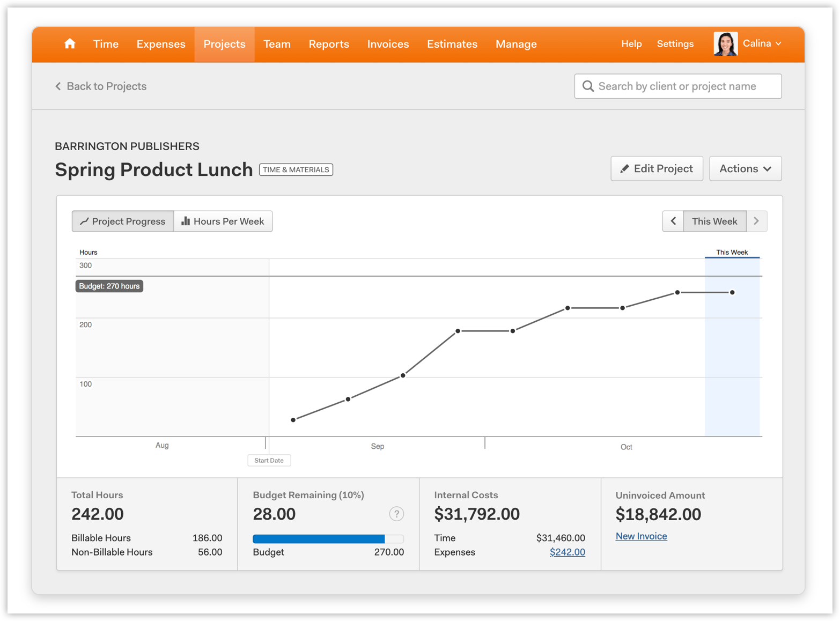Open the Actions dropdown
Screen dimensions: 840x621
(x=745, y=168)
